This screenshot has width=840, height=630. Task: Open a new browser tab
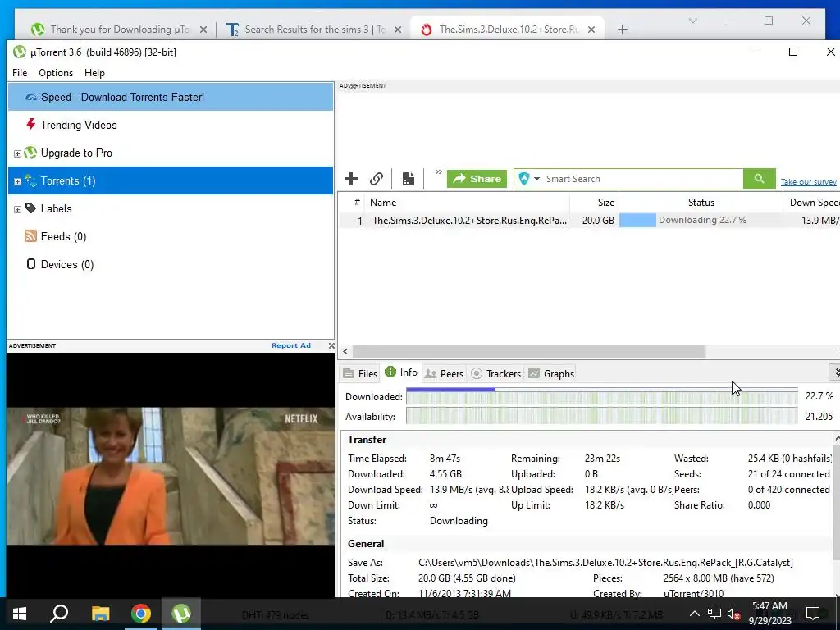tap(622, 30)
